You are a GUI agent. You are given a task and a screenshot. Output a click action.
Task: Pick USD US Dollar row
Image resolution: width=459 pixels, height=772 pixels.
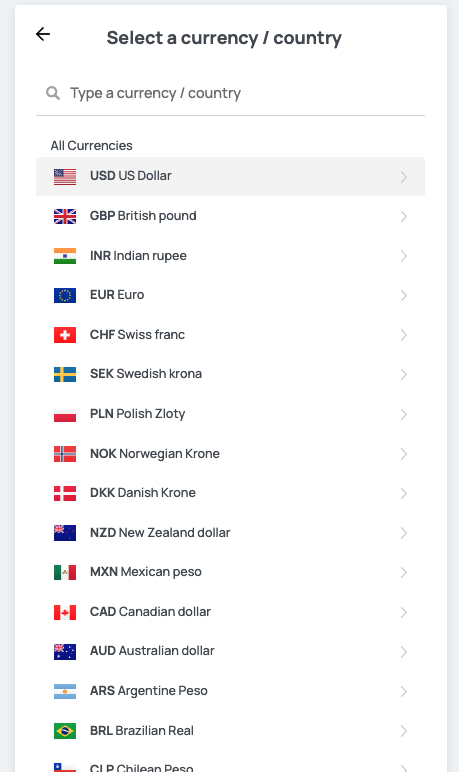(230, 176)
